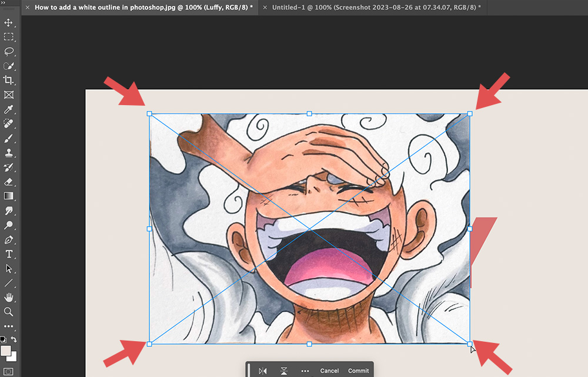
Task: Click the top-right transform handle
Action: tap(470, 113)
